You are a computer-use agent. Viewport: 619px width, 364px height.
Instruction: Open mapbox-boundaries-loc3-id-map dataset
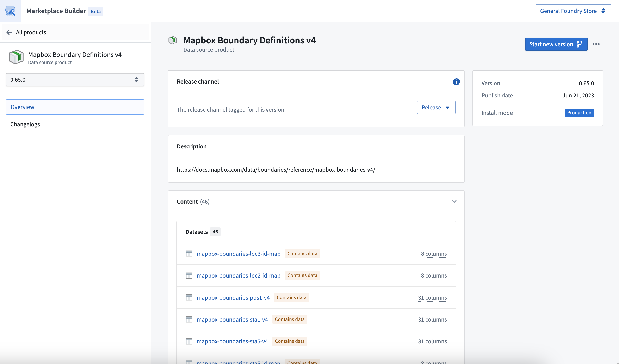[x=239, y=254]
